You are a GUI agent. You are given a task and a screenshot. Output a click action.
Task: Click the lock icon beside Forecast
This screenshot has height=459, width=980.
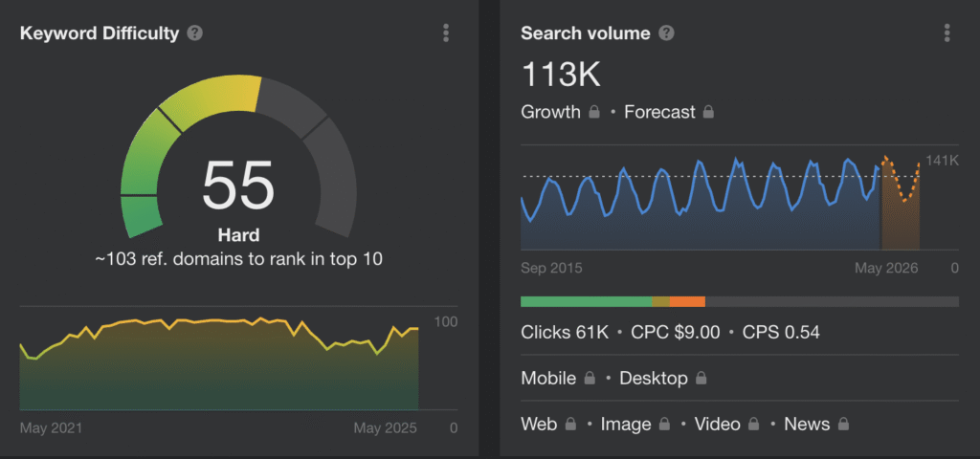click(x=708, y=112)
